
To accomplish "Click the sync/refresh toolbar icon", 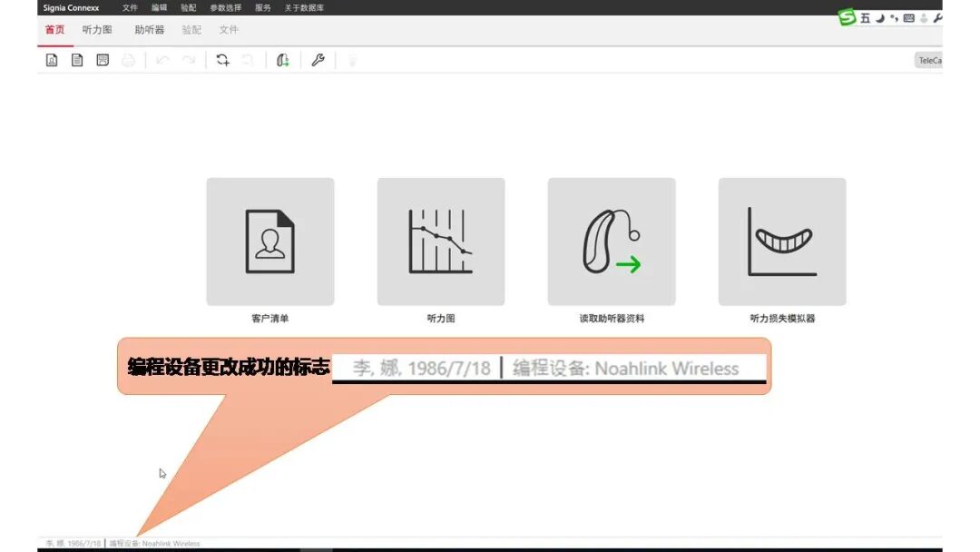I will (x=222, y=59).
